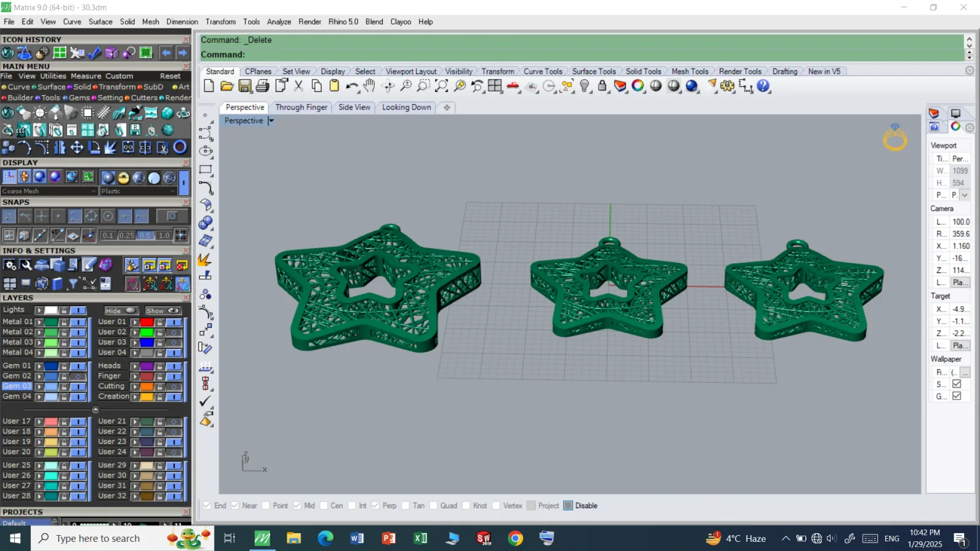Viewport: 980px width, 551px height.
Task: Open the Curve menu
Action: click(x=72, y=21)
